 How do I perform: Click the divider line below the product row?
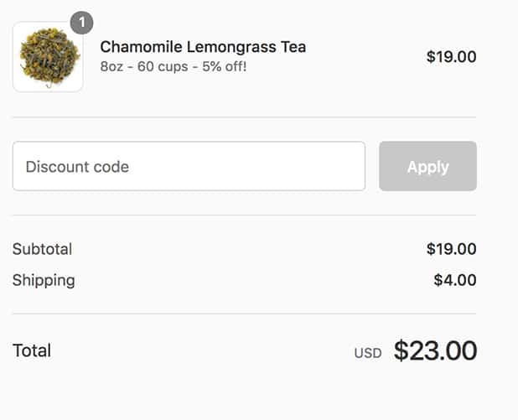pyautogui.click(x=244, y=117)
